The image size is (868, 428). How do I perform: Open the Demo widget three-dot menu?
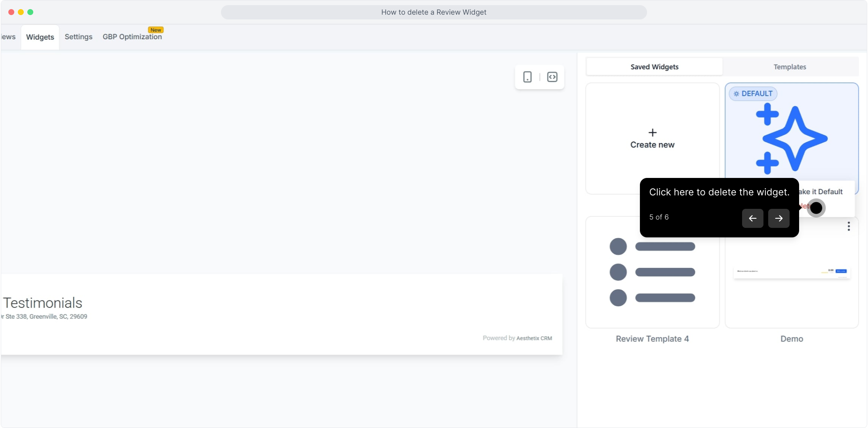click(848, 226)
